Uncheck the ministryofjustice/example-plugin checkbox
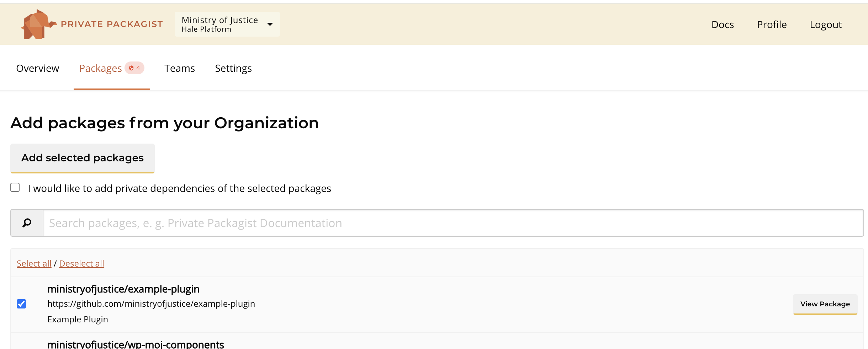868x349 pixels. tap(21, 304)
